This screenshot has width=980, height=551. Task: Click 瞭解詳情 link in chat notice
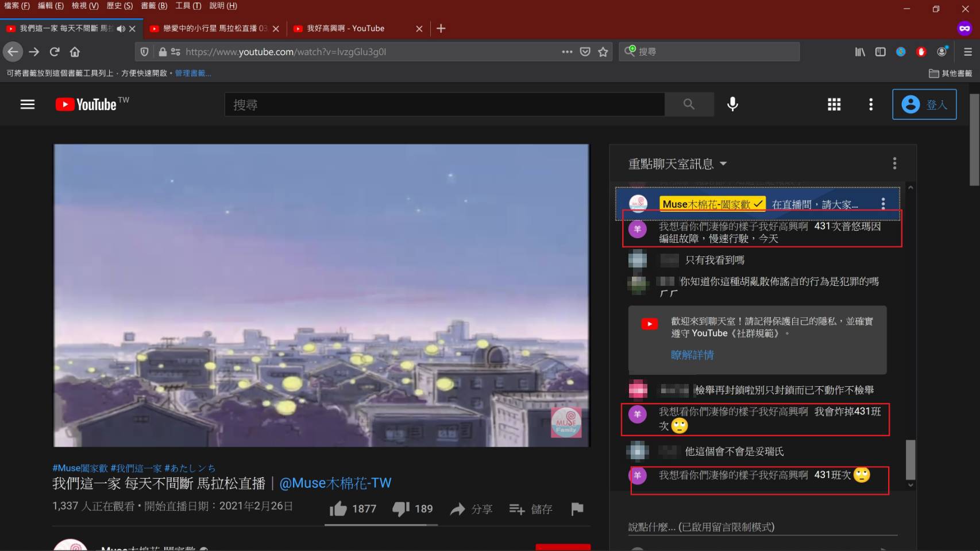click(692, 355)
